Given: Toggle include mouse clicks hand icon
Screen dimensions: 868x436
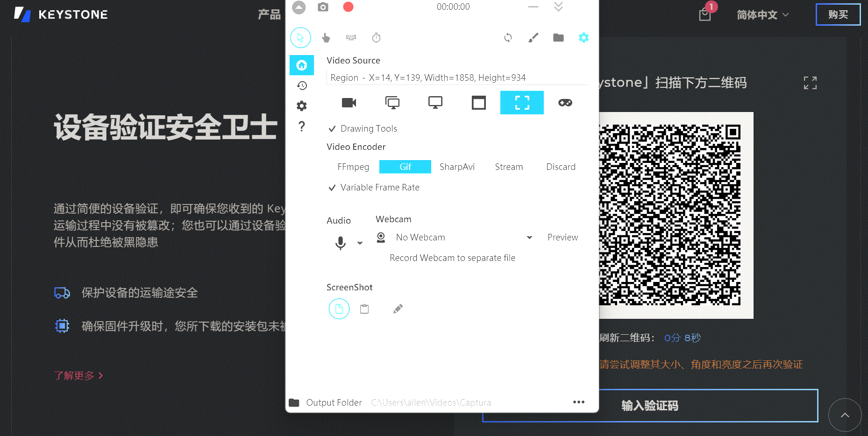Looking at the screenshot, I should pyautogui.click(x=326, y=38).
